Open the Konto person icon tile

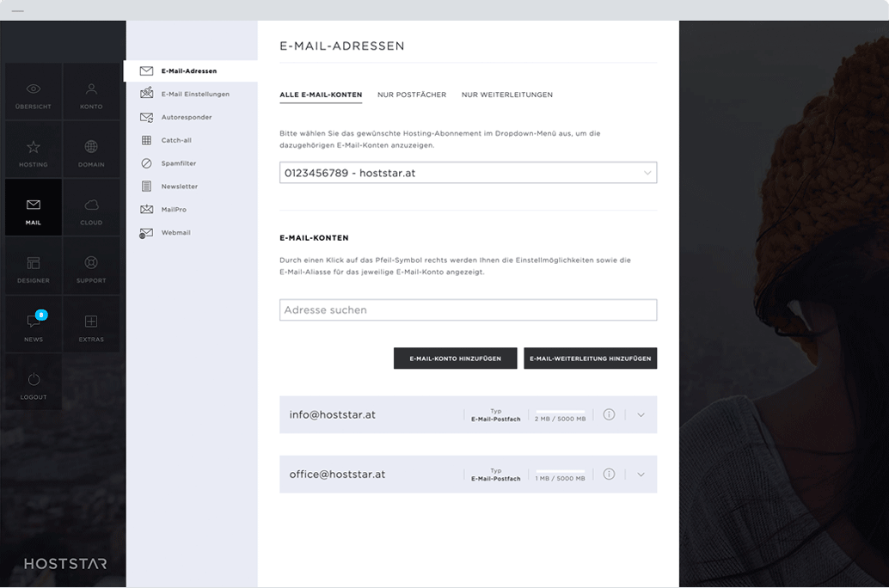[x=91, y=92]
